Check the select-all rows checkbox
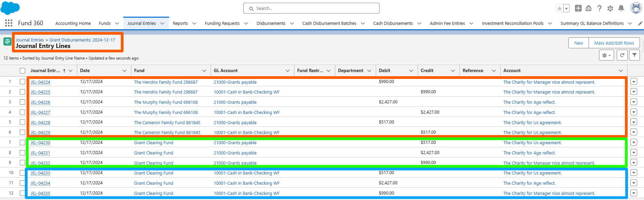Image resolution: width=644 pixels, height=200 pixels. (x=22, y=71)
